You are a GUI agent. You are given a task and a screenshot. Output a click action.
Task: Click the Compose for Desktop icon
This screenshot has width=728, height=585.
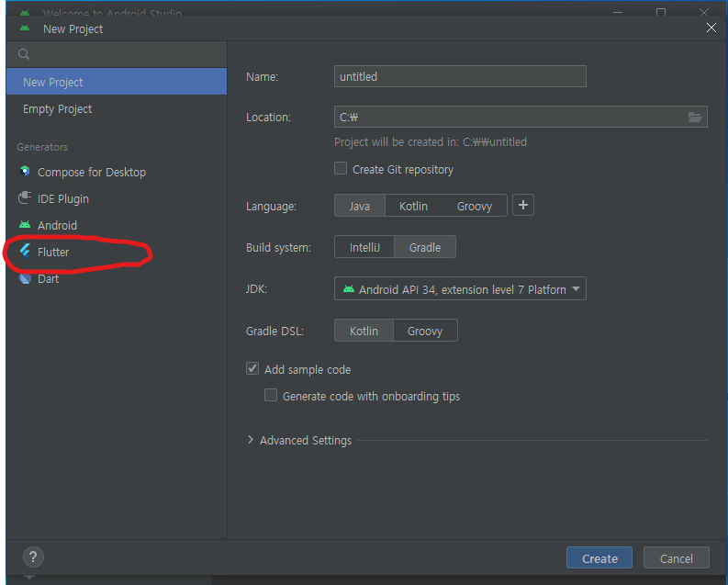coord(25,172)
